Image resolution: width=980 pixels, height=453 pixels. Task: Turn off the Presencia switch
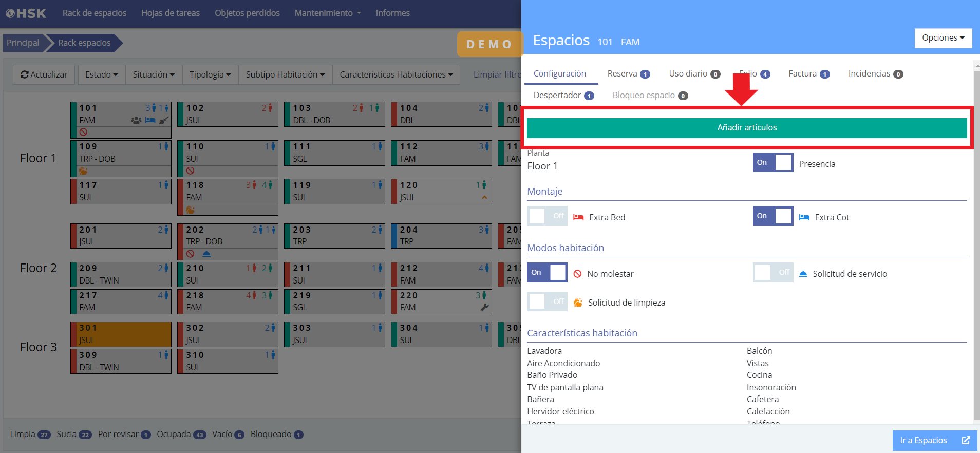tap(772, 163)
